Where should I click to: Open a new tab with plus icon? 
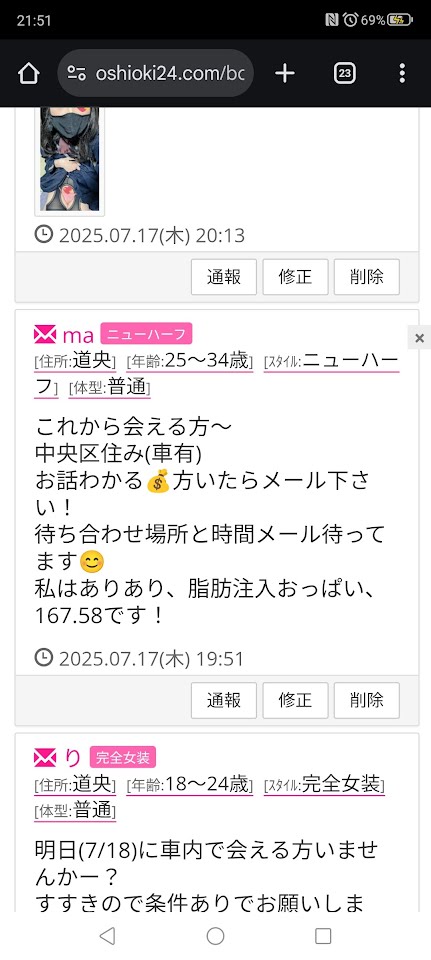[x=285, y=73]
